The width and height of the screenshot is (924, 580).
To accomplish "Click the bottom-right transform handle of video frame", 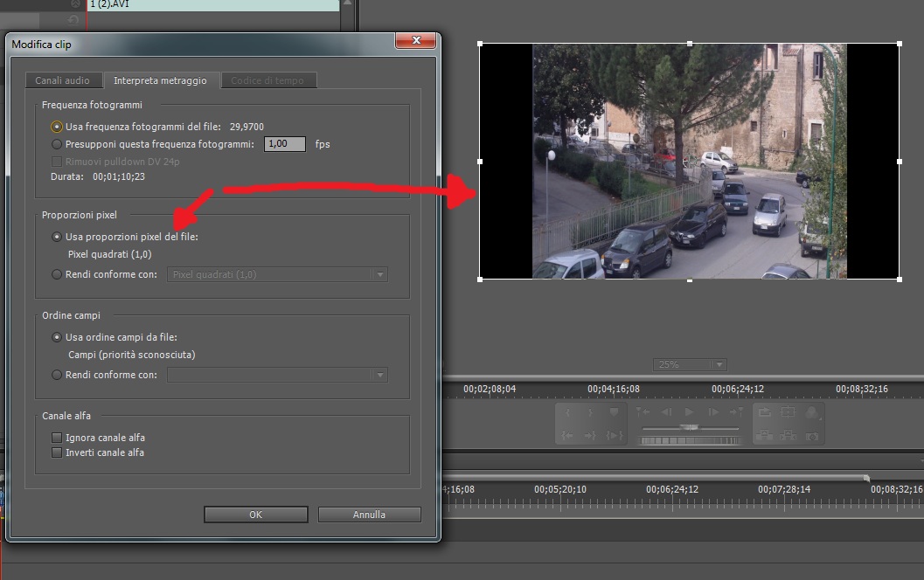I will coord(900,280).
